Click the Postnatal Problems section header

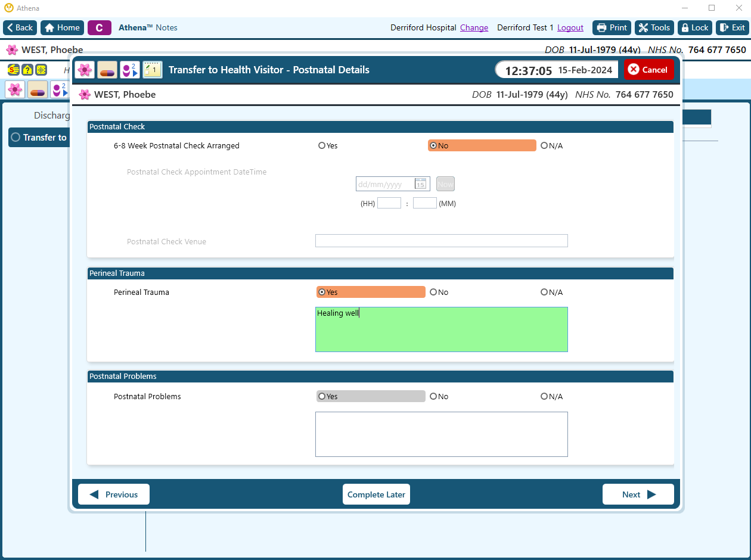380,377
